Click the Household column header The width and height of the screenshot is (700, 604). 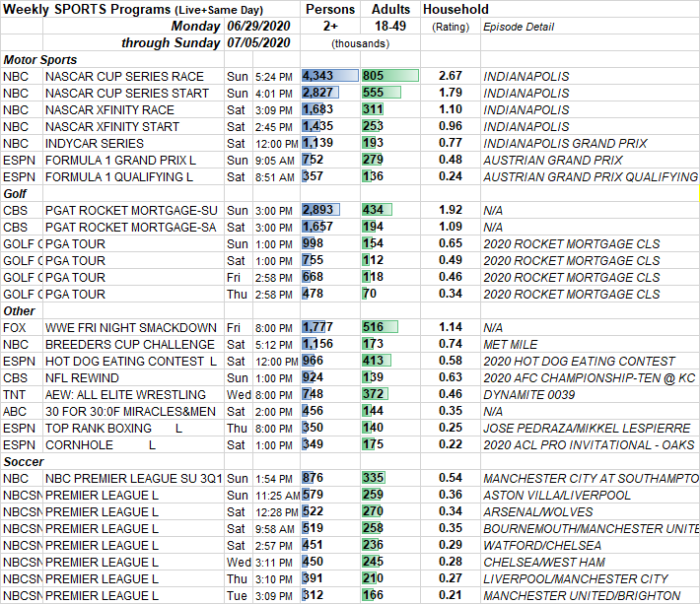pos(455,10)
